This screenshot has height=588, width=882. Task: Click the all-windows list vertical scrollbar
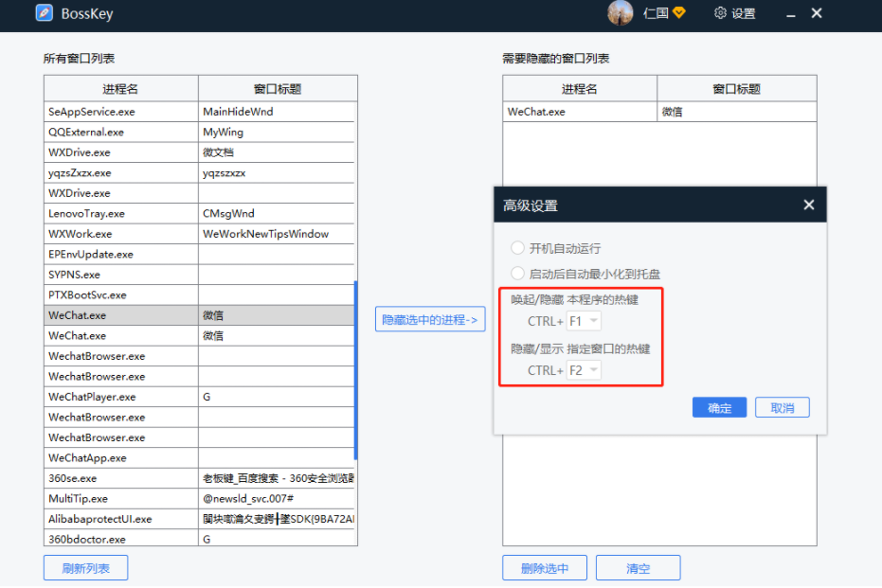pos(355,370)
